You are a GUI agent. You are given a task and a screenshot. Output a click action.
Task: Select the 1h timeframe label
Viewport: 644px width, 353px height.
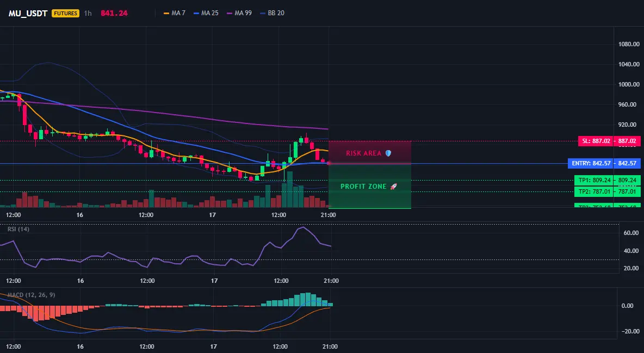88,13
